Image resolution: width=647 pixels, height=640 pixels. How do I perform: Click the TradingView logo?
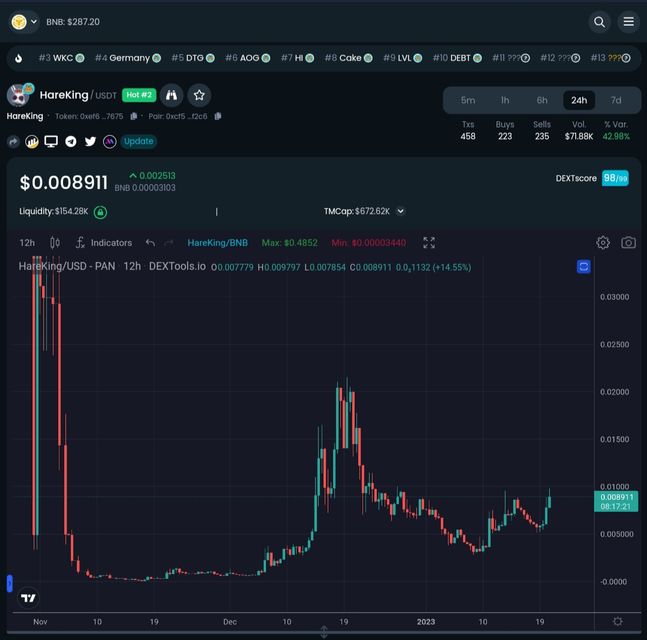28,598
